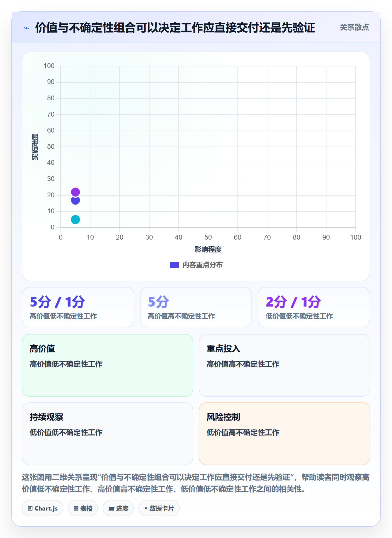This screenshot has width=392, height=538.
Task: Click the main title 价值与不确定性组合…
Action: click(175, 28)
